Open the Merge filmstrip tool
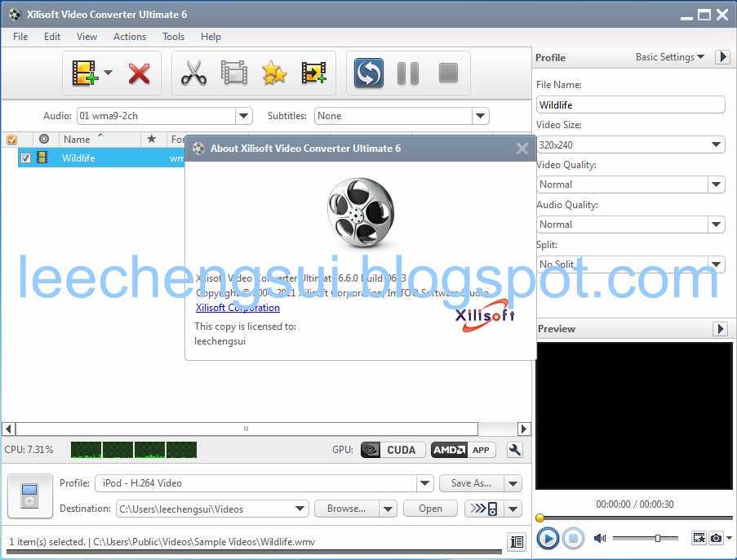 (234, 73)
